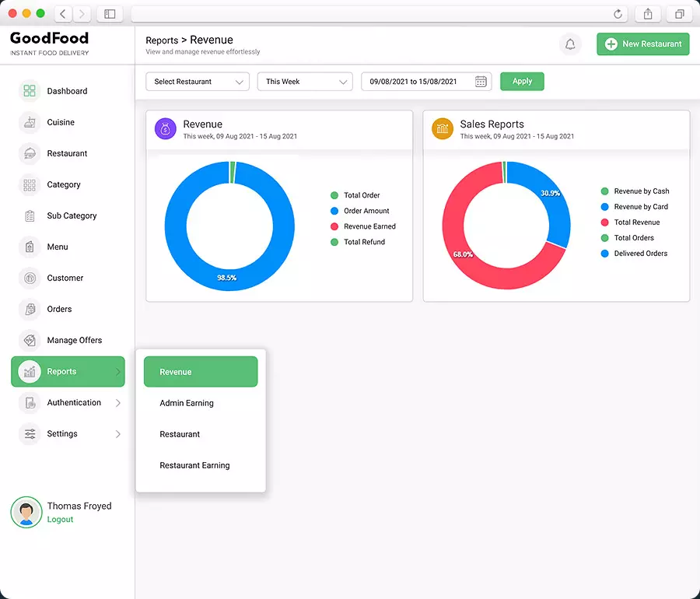Open Cuisine via its sidebar icon
The height and width of the screenshot is (599, 700).
click(30, 122)
